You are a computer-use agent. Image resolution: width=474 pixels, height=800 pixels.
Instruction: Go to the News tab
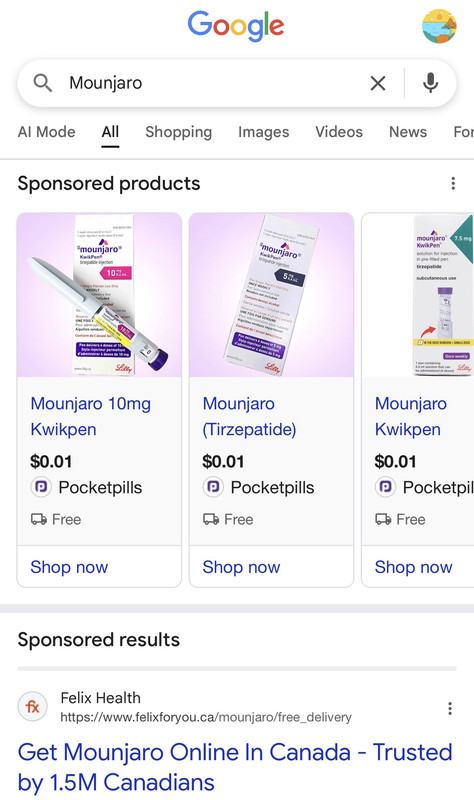pyautogui.click(x=408, y=132)
